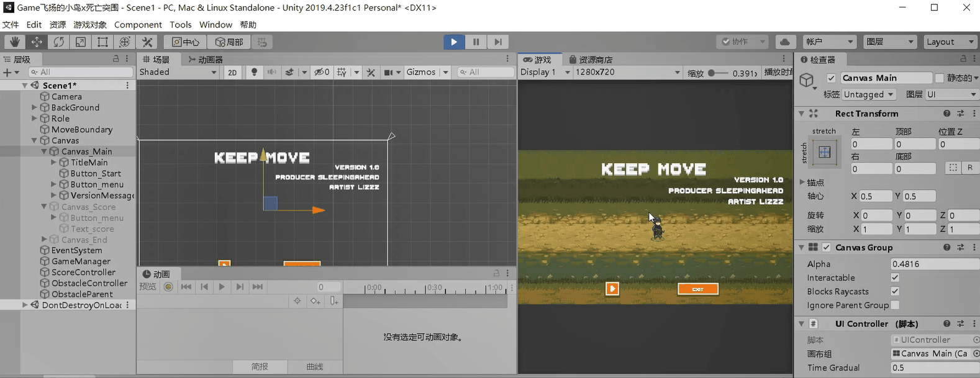Open the Layout dropdown
Viewport: 980px width, 378px height.
coord(950,42)
